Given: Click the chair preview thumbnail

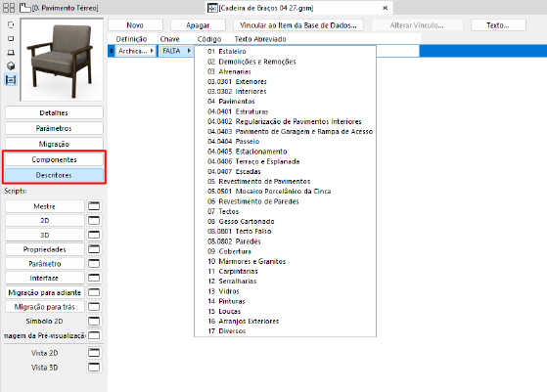Looking at the screenshot, I should point(62,60).
